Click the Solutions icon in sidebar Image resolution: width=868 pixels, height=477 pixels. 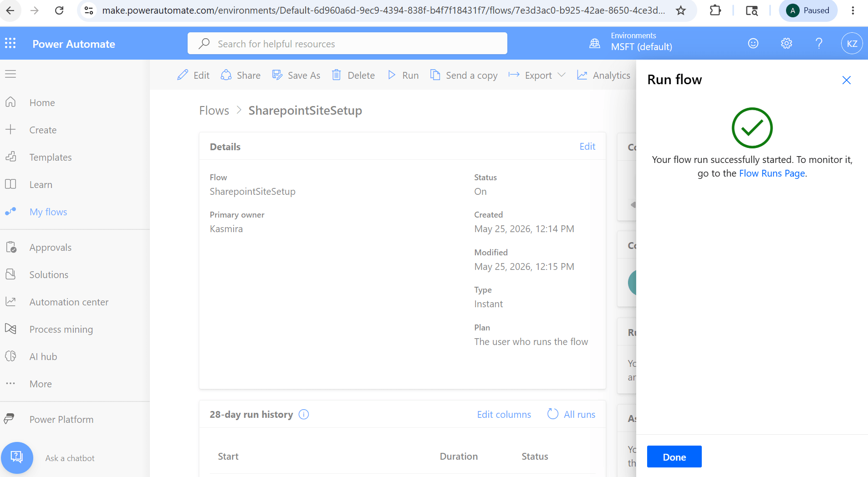pyautogui.click(x=10, y=274)
